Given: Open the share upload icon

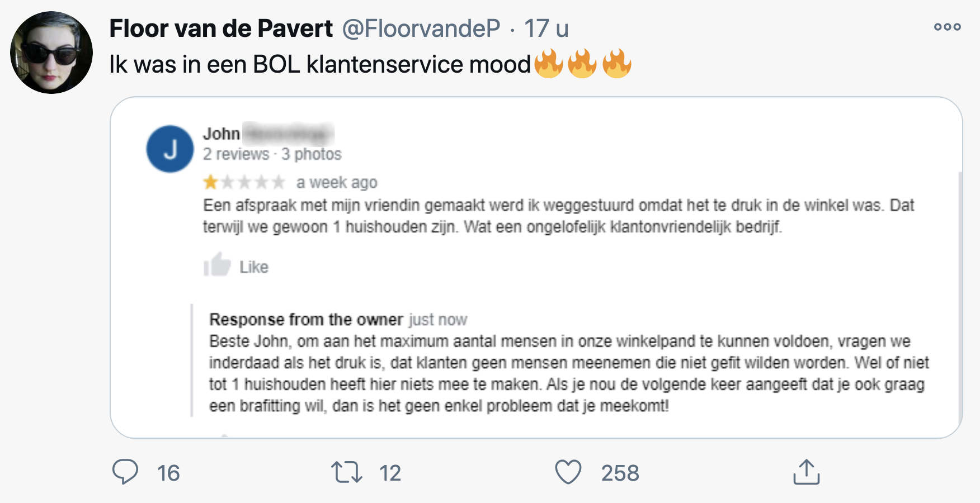Looking at the screenshot, I should click(x=806, y=472).
